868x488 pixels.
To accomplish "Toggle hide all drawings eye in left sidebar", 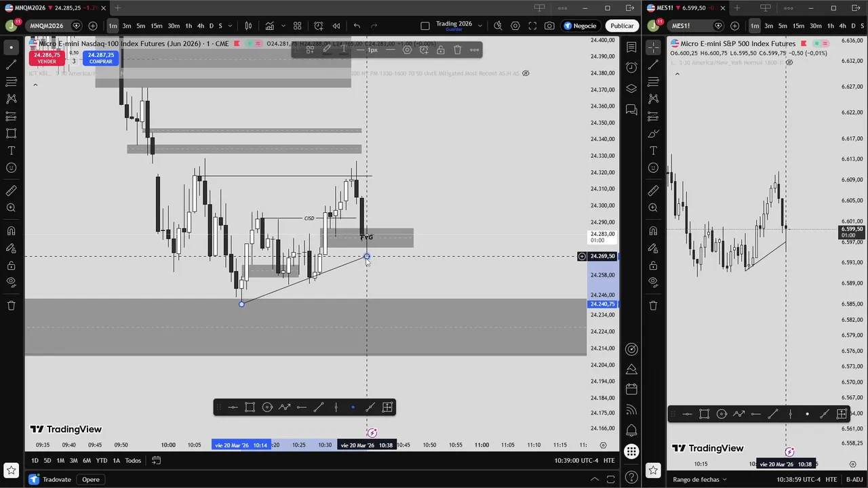I will click(x=11, y=282).
